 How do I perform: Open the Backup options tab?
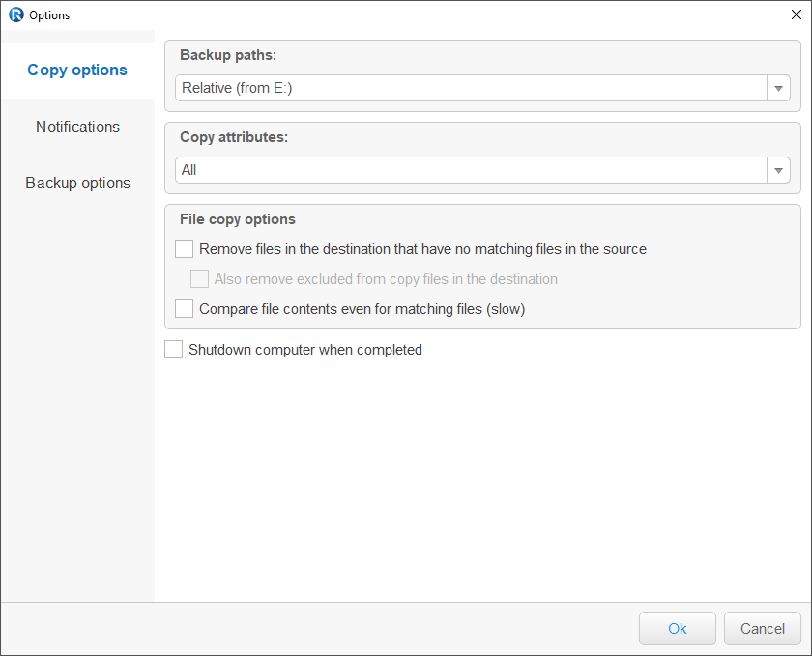click(x=77, y=183)
